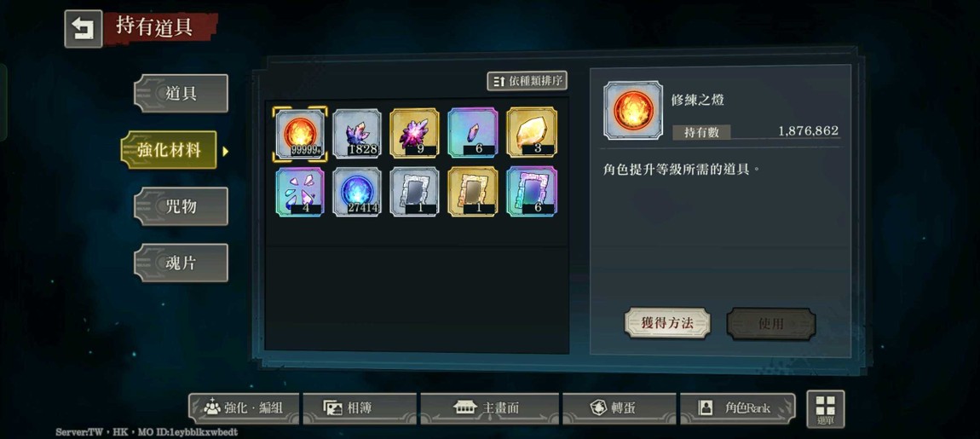Switch to the 魂片 tab
The image size is (980, 439).
point(181,263)
